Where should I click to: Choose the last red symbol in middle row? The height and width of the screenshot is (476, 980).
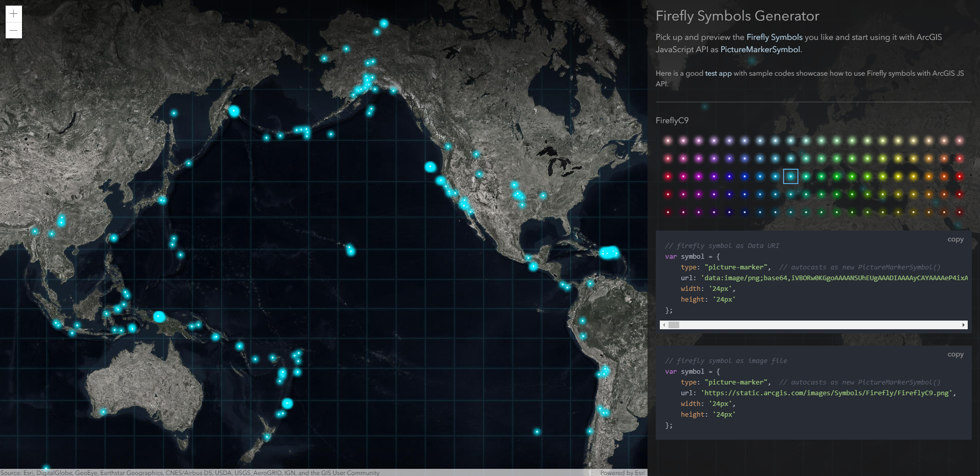pyautogui.click(x=960, y=176)
